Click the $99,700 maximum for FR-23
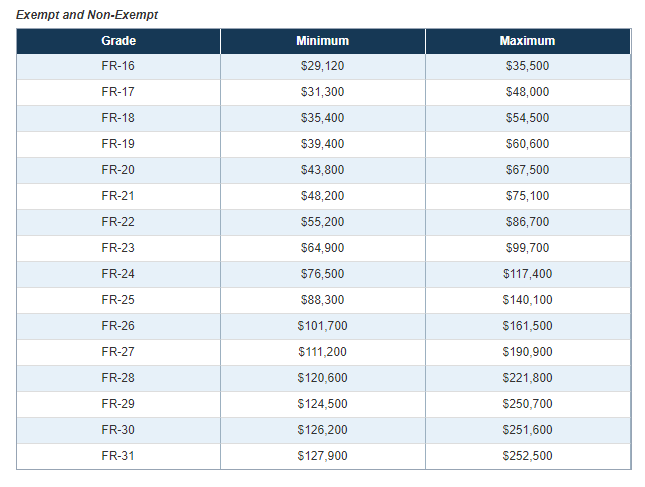This screenshot has height=487, width=645. pyautogui.click(x=527, y=248)
